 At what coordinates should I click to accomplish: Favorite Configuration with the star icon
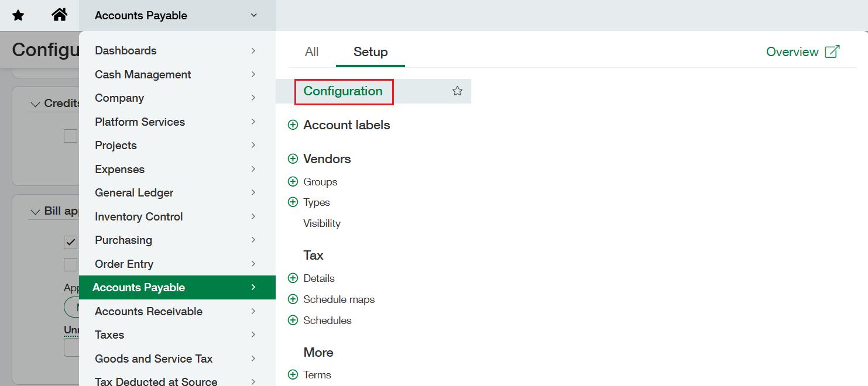(x=457, y=91)
